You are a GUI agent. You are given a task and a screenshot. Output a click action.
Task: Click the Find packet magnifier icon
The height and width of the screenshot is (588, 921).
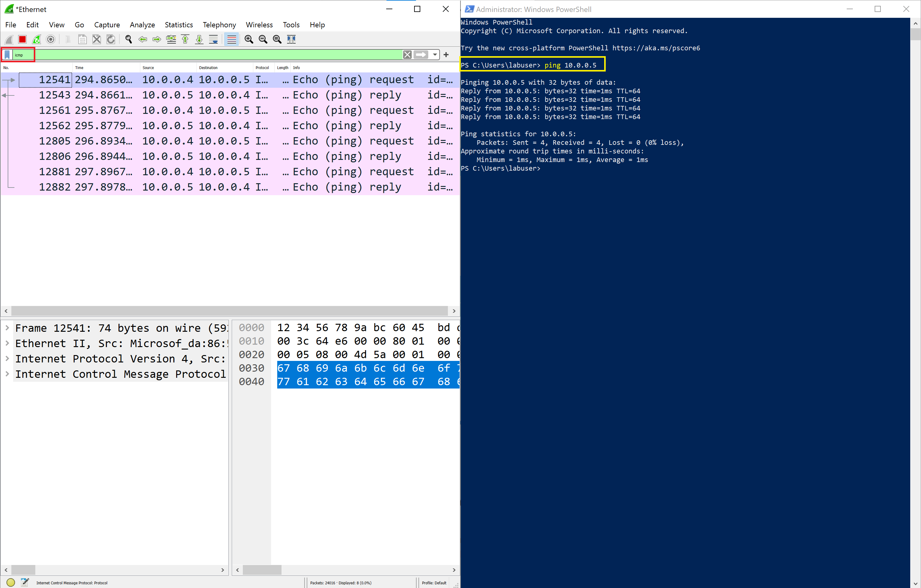[x=129, y=39]
